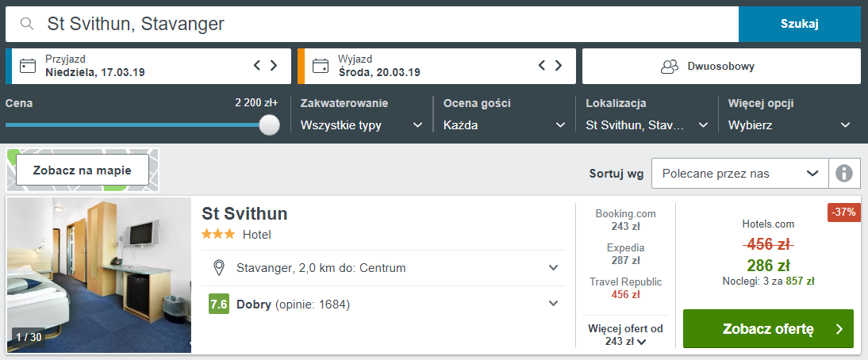
Task: Click the check-out calendar icon
Action: tap(321, 66)
